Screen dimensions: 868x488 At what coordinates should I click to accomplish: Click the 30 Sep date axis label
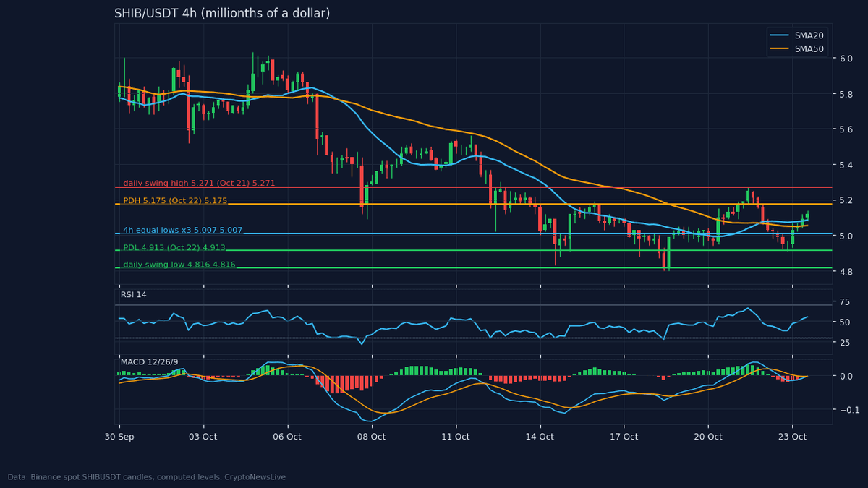pyautogui.click(x=119, y=437)
